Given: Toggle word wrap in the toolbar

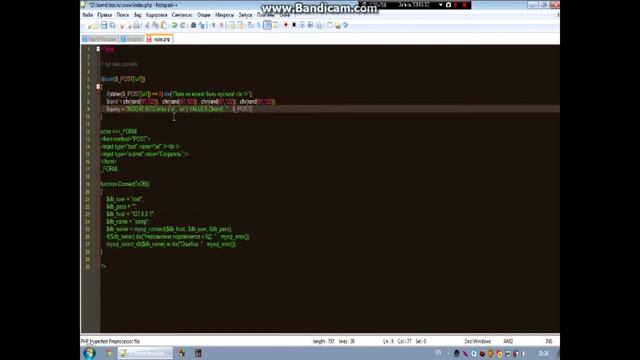Looking at the screenshot, I should coord(251,25).
